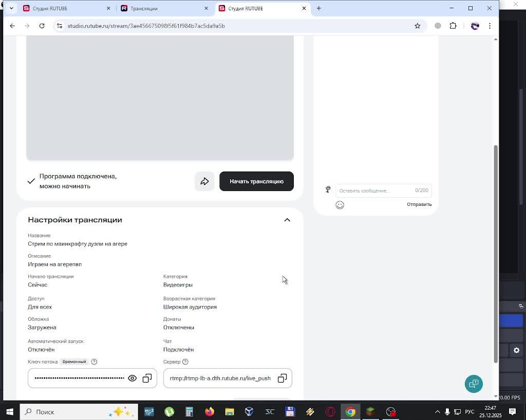Screen dimensions: 526x420
Task: Toggle the РУС keyboard language indicator
Action: click(x=469, y=412)
